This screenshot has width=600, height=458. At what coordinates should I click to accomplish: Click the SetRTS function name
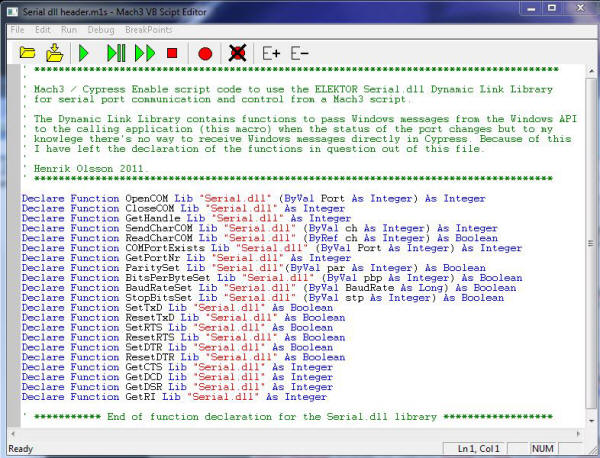coord(143,328)
